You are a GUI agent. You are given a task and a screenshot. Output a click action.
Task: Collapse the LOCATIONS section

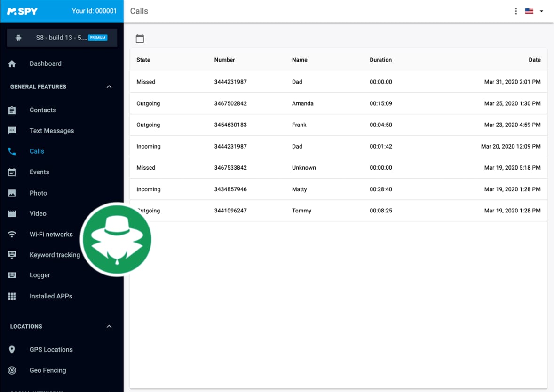coord(109,326)
